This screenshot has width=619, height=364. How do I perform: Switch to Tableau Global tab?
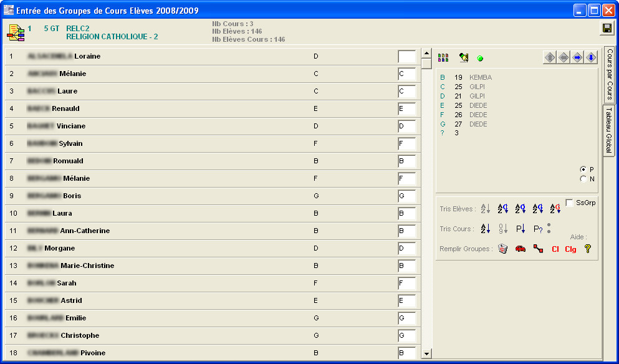609,130
